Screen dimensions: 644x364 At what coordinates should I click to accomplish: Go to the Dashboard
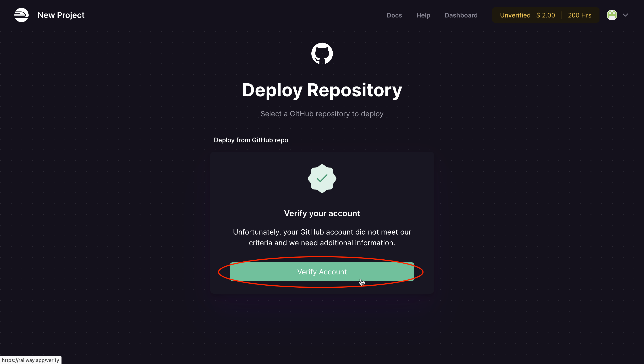461,15
